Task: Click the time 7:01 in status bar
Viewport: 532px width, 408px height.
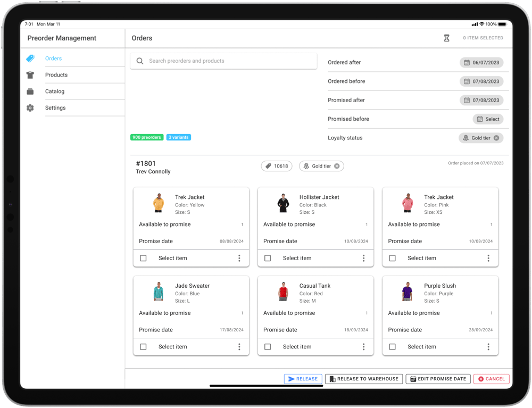Action: point(29,24)
